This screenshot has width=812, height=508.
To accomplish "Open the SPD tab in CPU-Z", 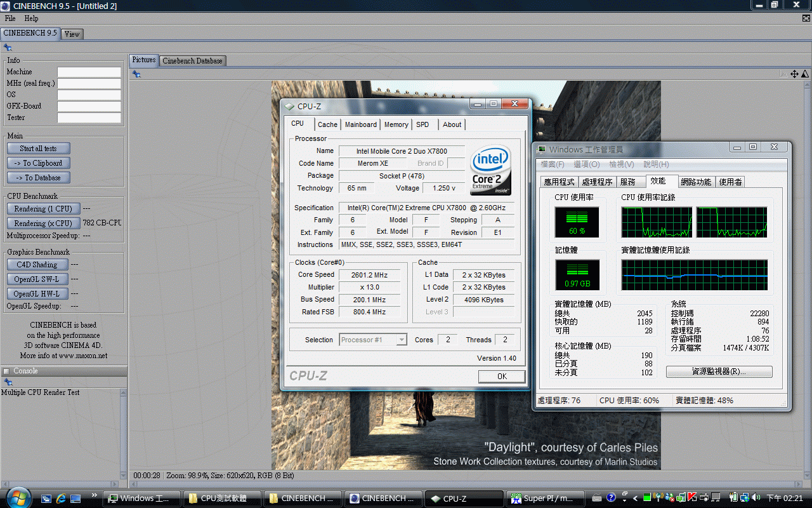I will [423, 124].
